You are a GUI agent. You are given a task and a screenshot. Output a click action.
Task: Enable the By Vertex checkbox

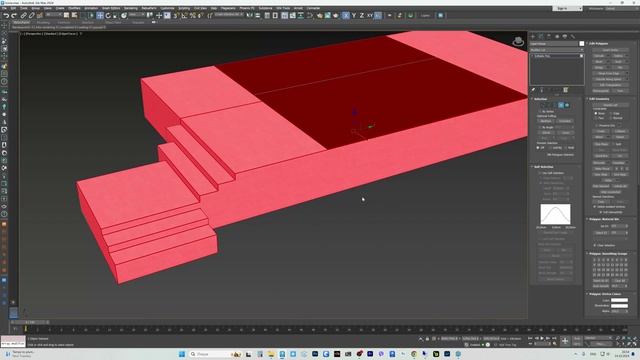[540, 111]
